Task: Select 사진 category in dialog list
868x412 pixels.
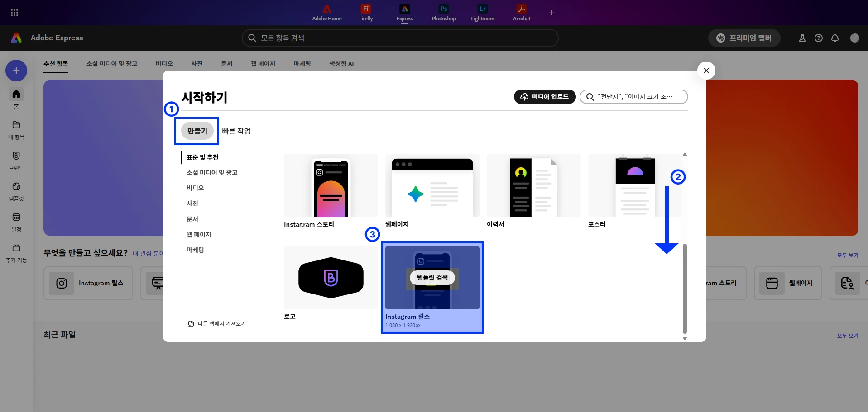Action: (192, 204)
